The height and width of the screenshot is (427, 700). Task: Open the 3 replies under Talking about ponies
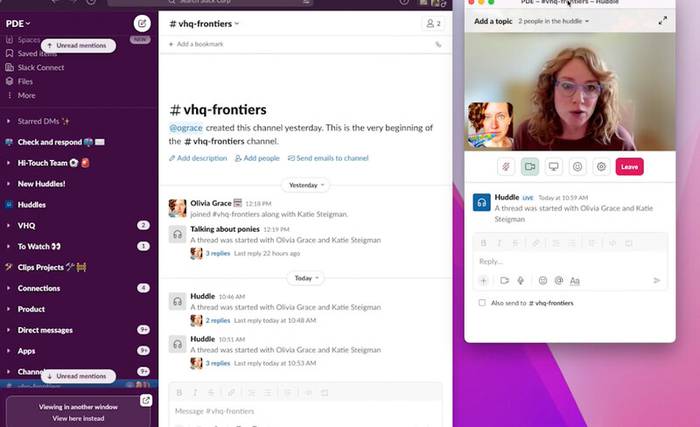[218, 253]
